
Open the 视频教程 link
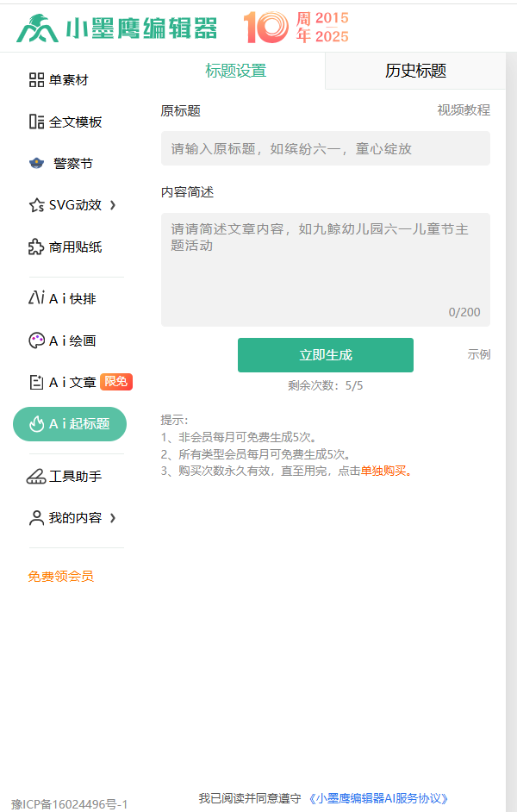pyautogui.click(x=464, y=110)
